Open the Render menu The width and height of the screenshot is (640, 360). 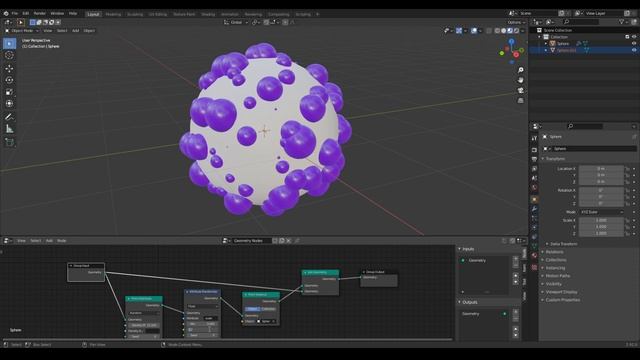(x=40, y=13)
